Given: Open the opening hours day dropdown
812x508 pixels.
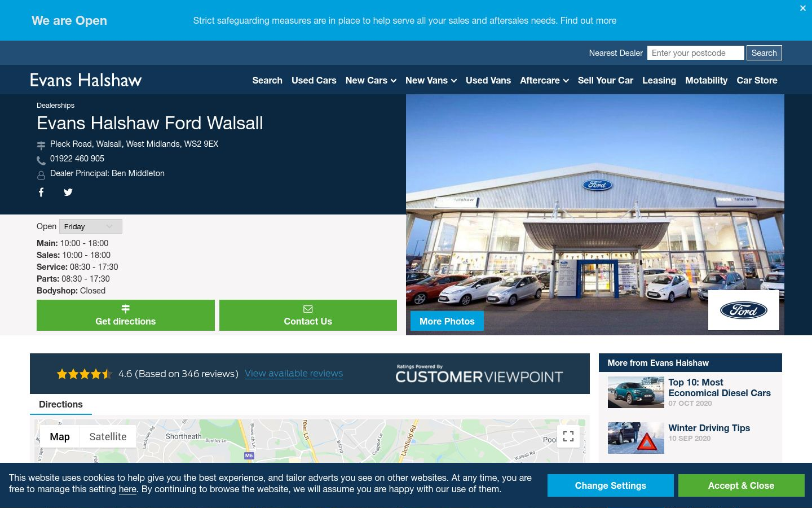Looking at the screenshot, I should tap(91, 226).
